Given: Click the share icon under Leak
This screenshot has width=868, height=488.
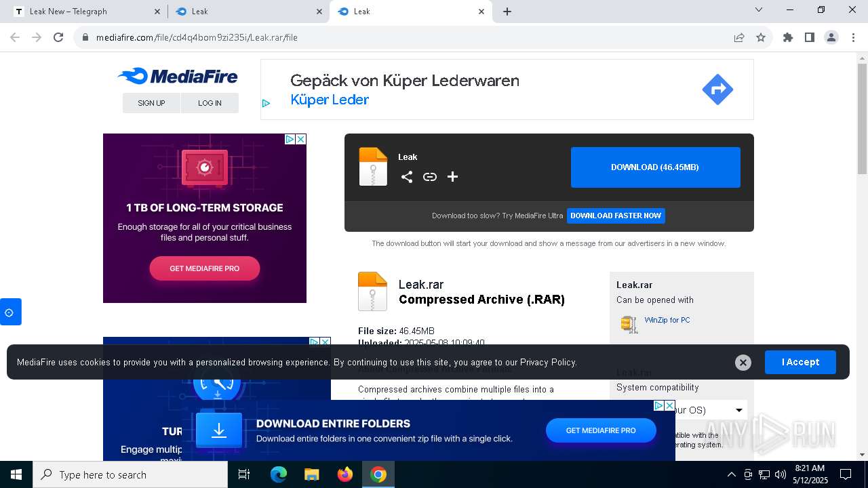Looking at the screenshot, I should [x=407, y=177].
